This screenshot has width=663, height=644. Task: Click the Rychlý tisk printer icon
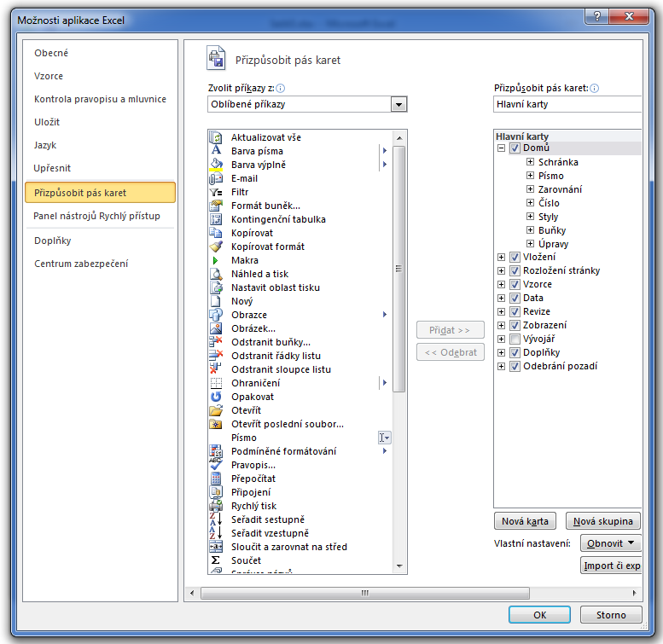[x=216, y=506]
